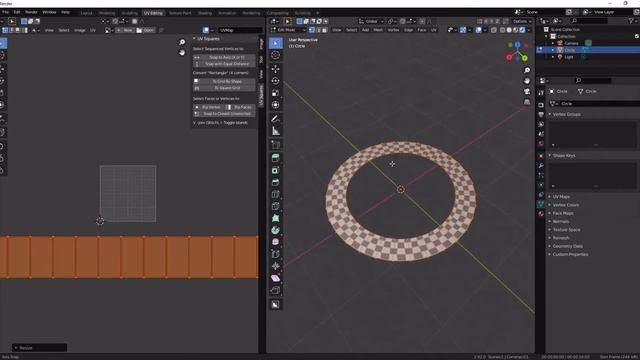
Task: Select the Extrude Region tool
Action: 276,158
